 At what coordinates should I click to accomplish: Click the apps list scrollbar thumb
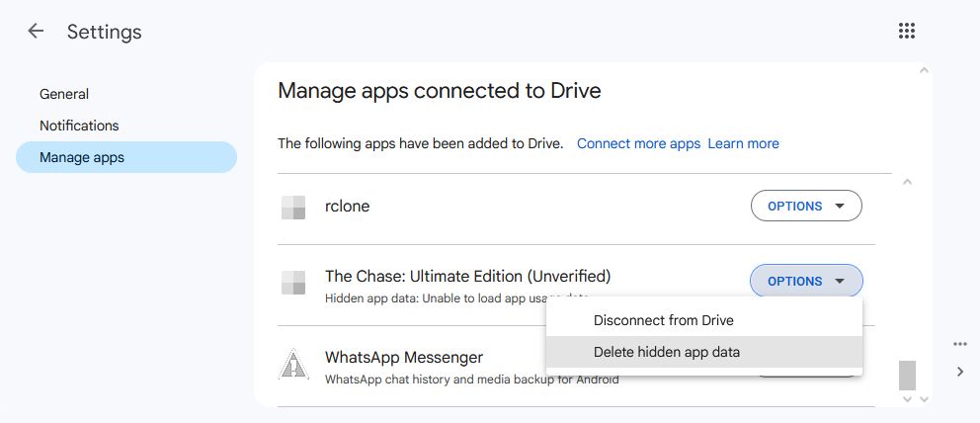point(908,375)
